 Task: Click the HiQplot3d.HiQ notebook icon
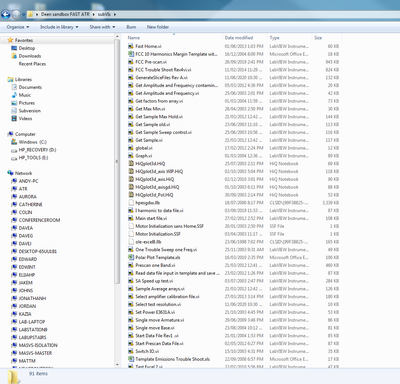click(131, 164)
